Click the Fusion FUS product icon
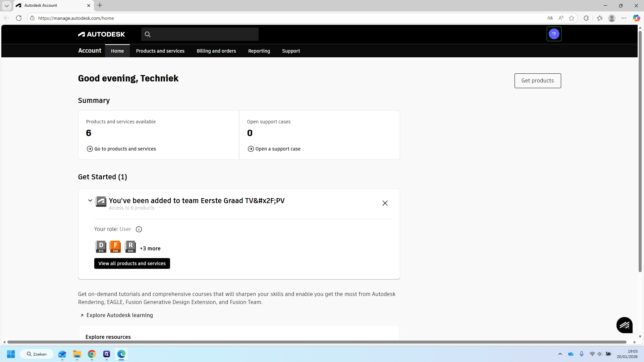This screenshot has height=362, width=644. click(115, 247)
